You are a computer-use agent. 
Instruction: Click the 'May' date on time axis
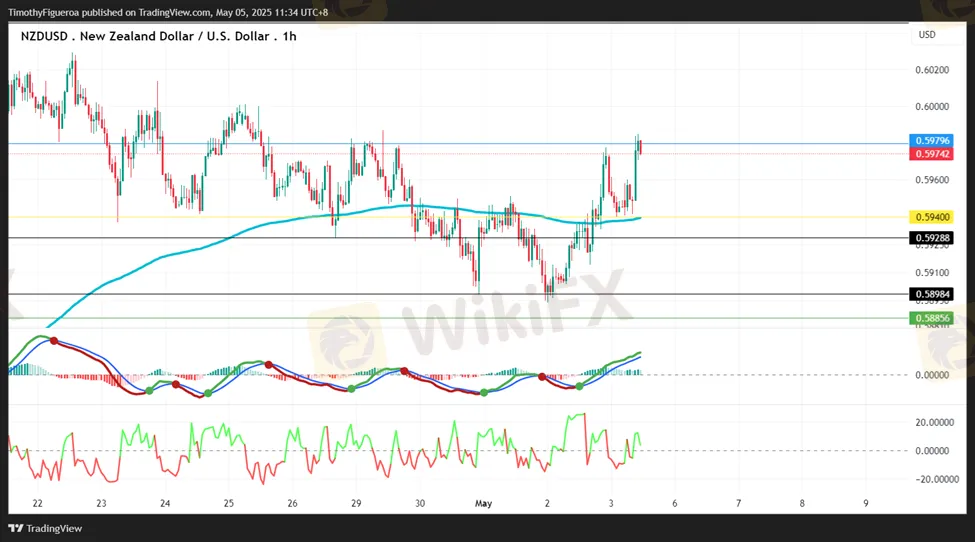[484, 503]
